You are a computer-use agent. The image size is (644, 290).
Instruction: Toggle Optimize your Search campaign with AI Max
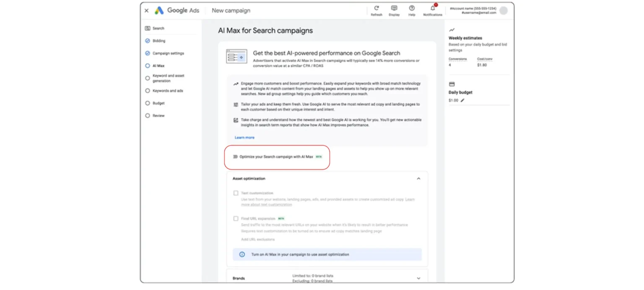click(235, 157)
